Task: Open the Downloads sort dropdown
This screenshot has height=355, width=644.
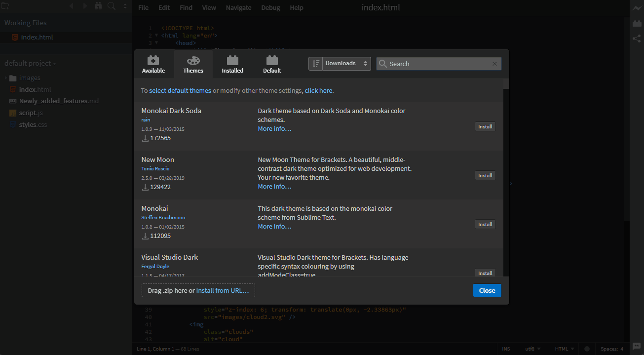Action: (347, 63)
